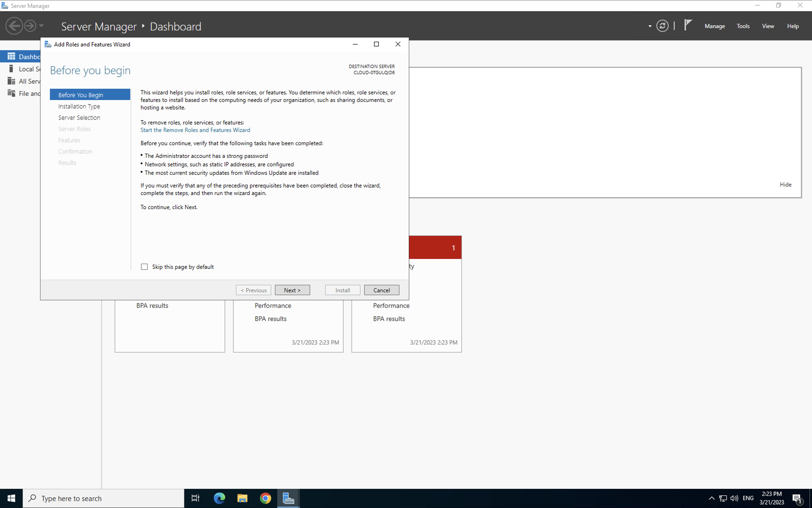
Task: Click the Add Roles and Features Wizard title icon
Action: click(48, 44)
